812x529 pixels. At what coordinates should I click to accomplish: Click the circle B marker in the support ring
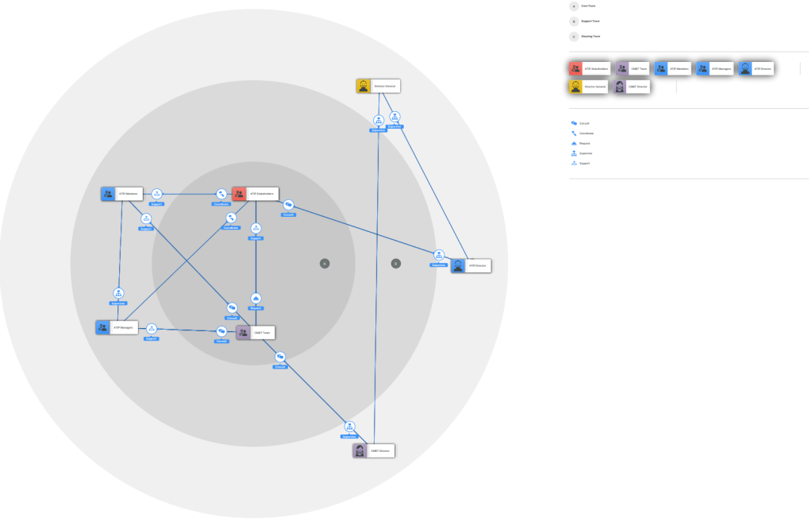396,264
